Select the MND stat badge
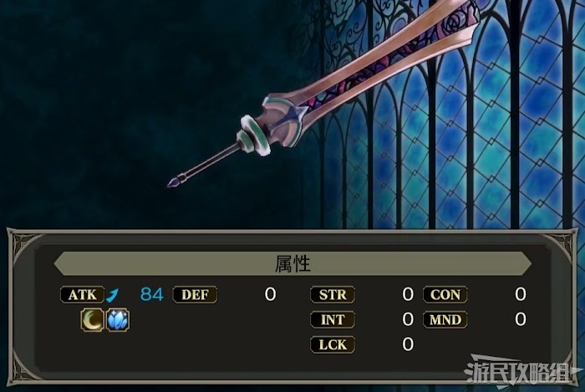The image size is (585, 392). 445,319
